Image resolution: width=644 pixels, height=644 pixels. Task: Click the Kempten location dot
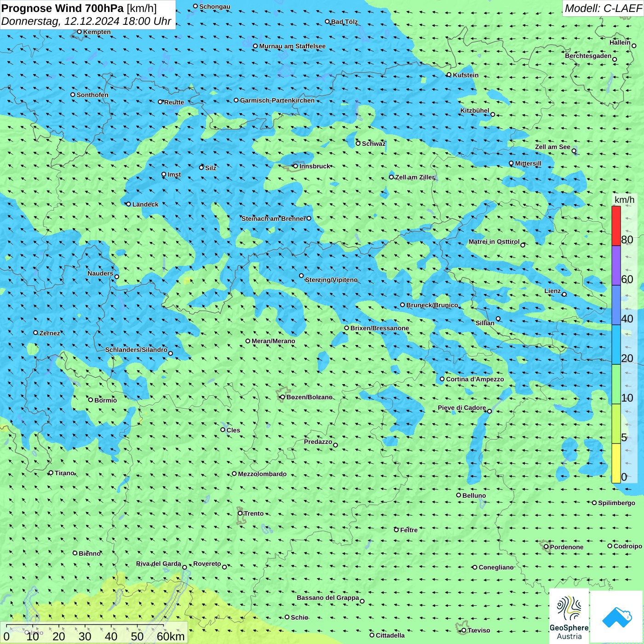click(79, 32)
